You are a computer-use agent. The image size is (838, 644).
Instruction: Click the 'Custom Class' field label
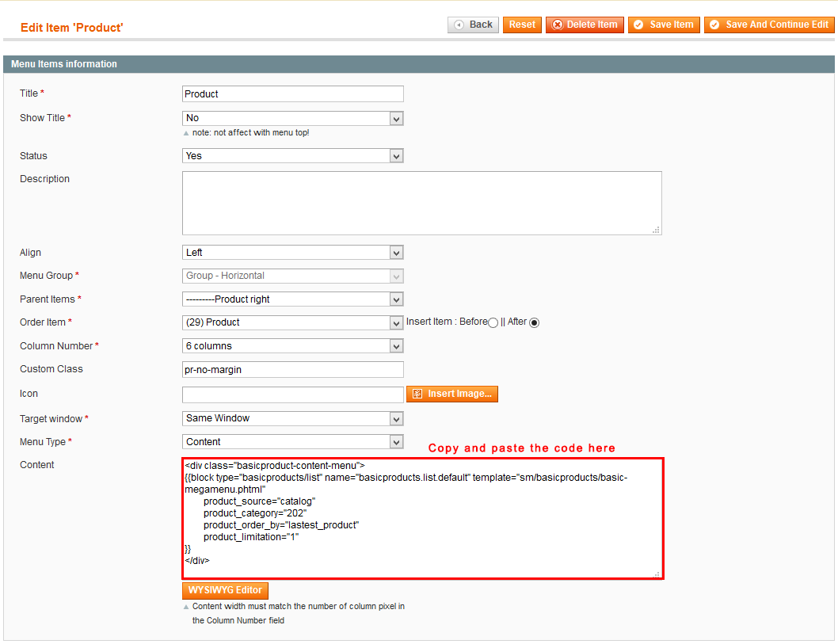[51, 369]
